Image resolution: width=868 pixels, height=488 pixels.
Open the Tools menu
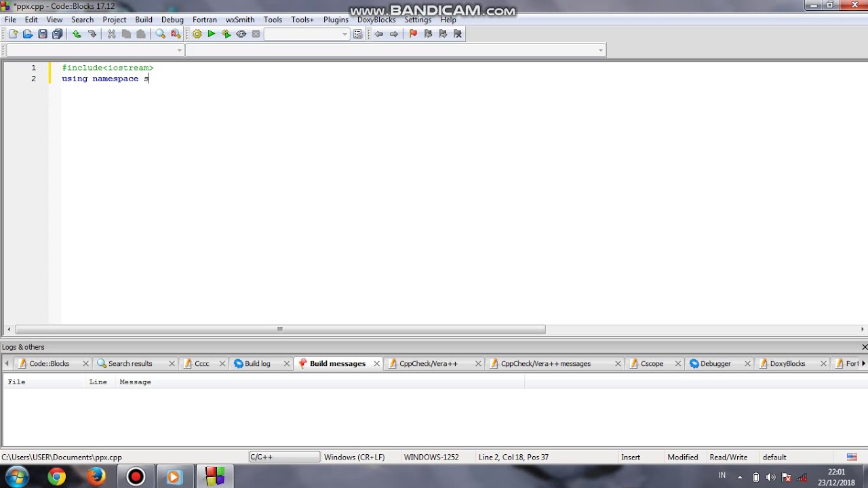(x=273, y=20)
